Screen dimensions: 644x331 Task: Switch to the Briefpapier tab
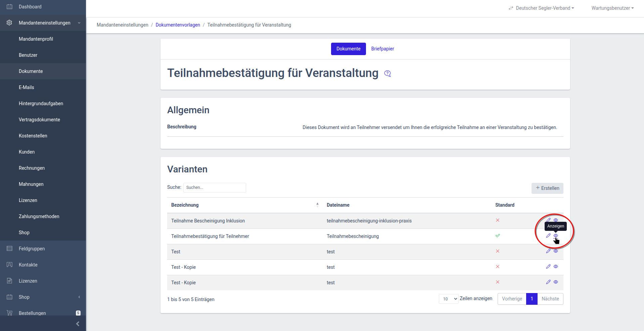coord(382,49)
